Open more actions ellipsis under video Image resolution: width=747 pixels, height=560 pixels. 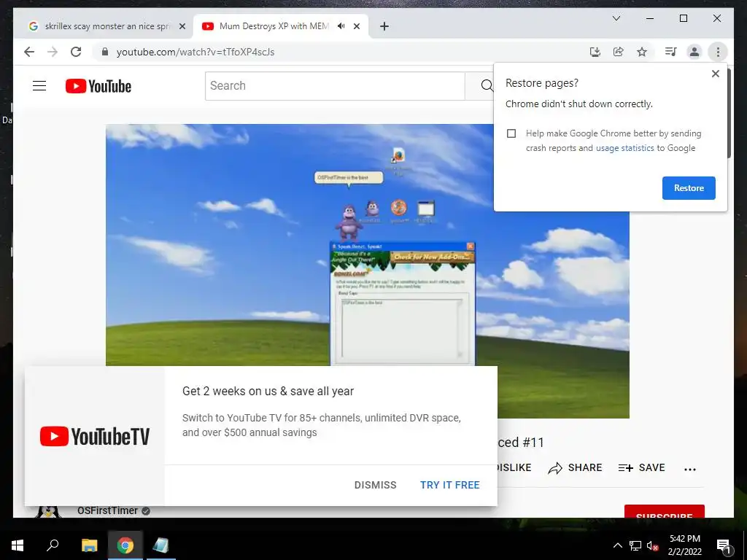[x=690, y=469]
